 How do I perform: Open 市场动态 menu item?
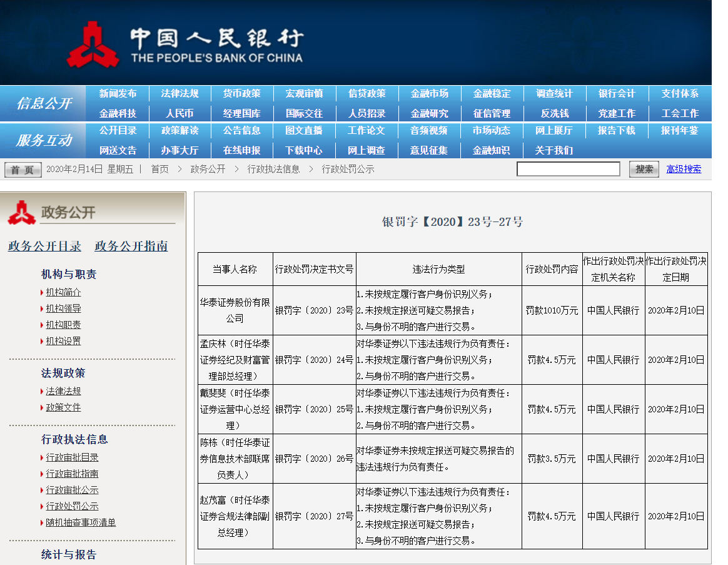[x=492, y=131]
